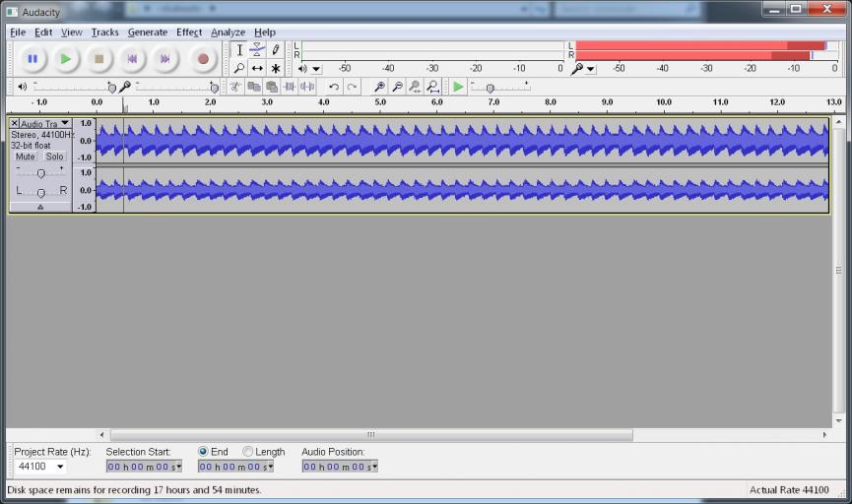Open the Effect menu
Image resolution: width=852 pixels, height=504 pixels.
[189, 32]
